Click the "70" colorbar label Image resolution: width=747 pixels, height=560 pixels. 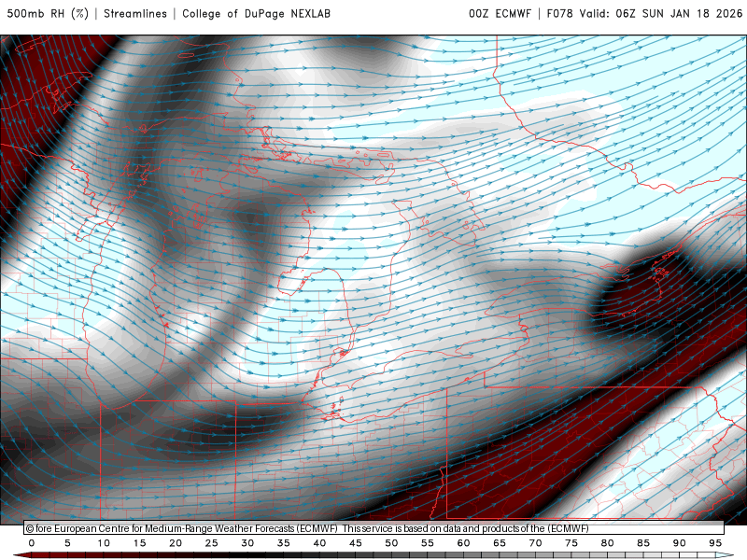pos(535,543)
